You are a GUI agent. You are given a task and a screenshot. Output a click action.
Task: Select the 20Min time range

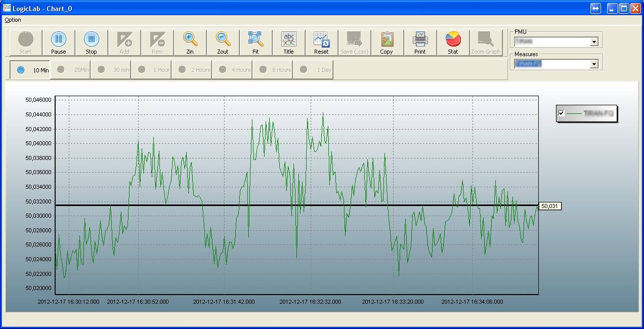[70, 70]
